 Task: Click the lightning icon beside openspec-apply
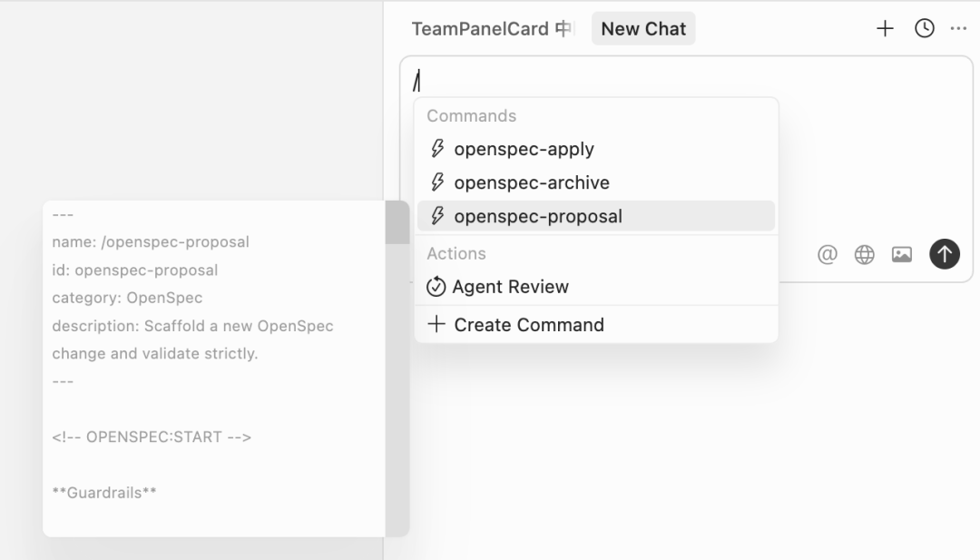tap(437, 149)
